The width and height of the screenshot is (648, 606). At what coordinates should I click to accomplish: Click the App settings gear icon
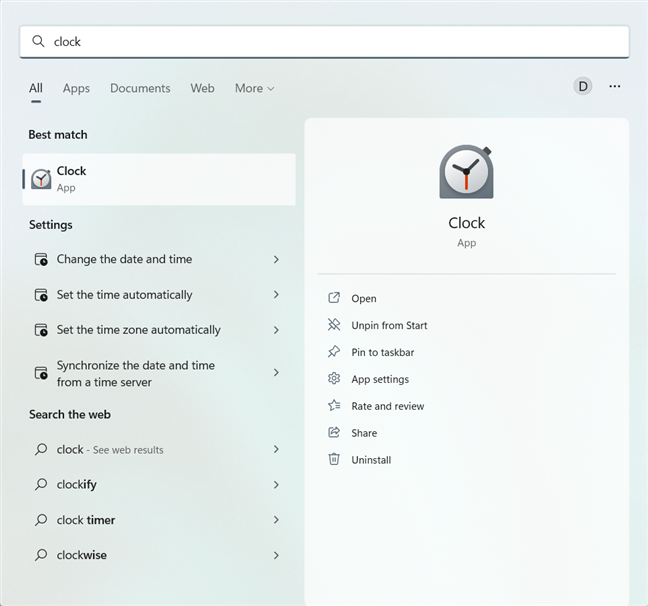[334, 379]
